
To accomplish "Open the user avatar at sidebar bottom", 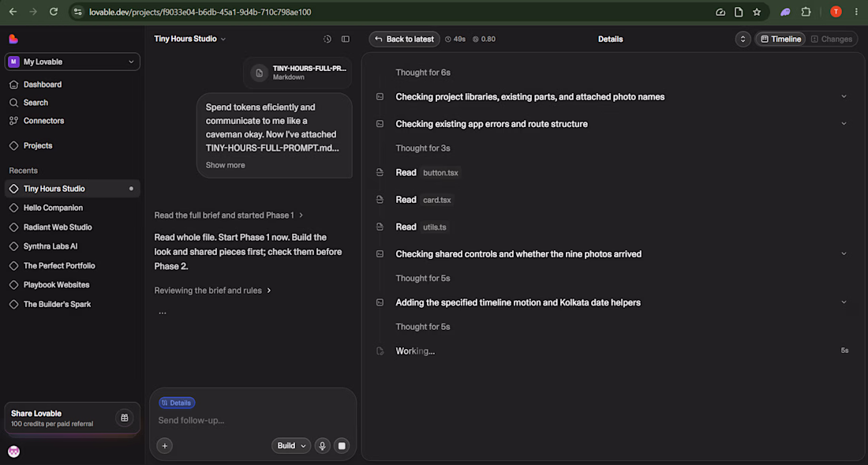I will [14, 452].
